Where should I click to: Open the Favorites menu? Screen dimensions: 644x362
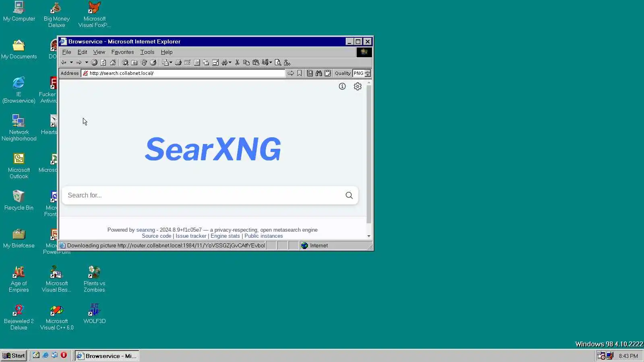pyautogui.click(x=122, y=52)
